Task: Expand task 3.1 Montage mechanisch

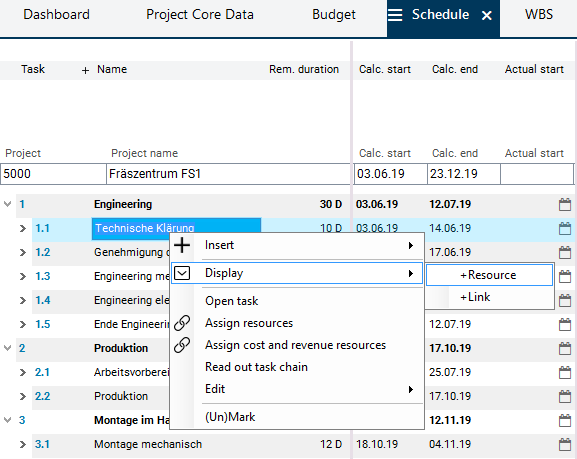Action: 23,444
